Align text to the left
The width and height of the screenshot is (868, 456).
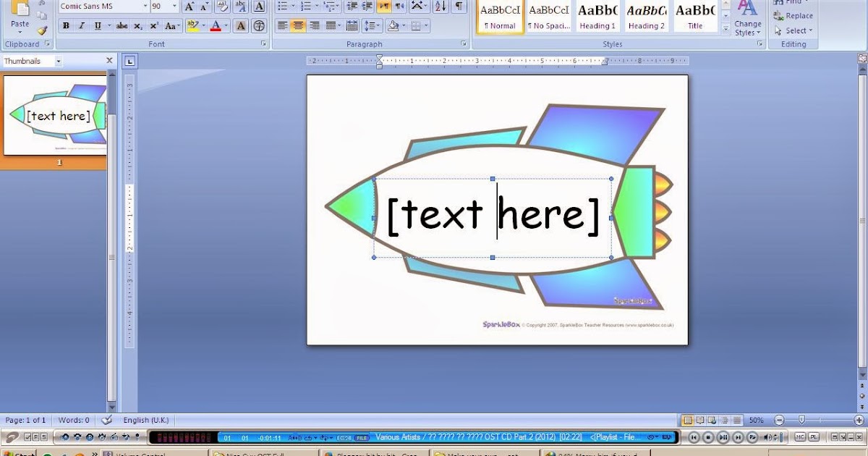[x=283, y=26]
